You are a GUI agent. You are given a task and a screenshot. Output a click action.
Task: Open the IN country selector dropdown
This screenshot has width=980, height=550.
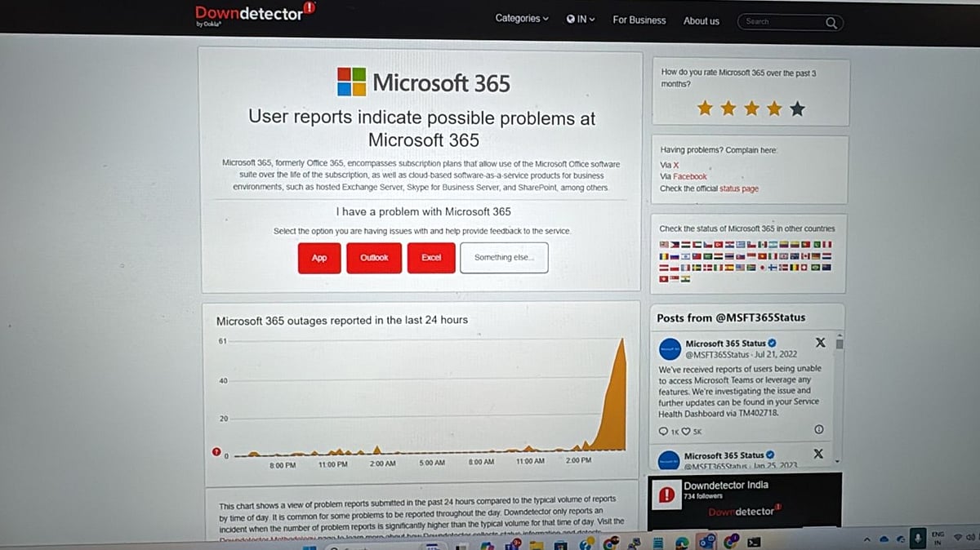click(x=581, y=20)
